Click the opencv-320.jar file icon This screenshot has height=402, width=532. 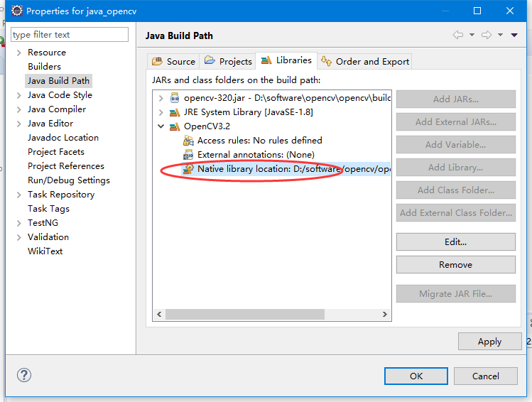pos(175,98)
